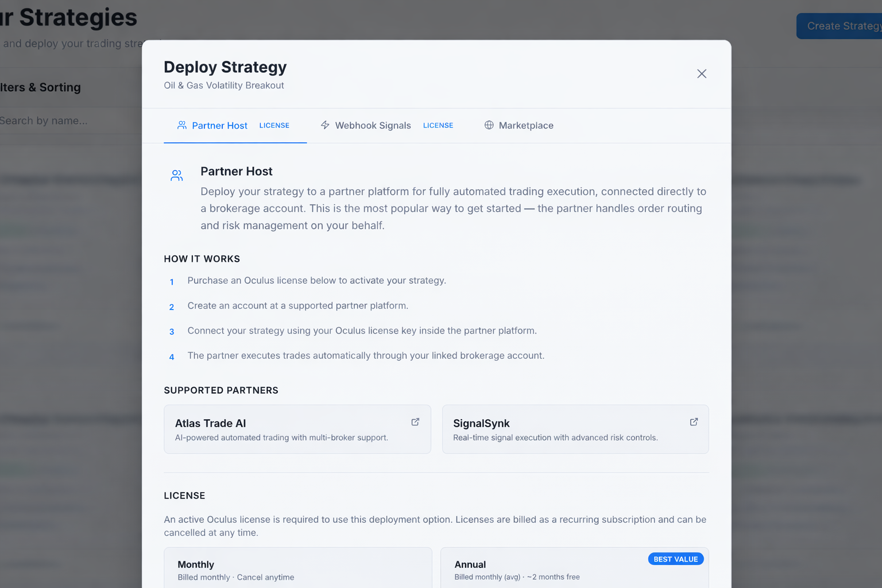Image resolution: width=882 pixels, height=588 pixels.
Task: Choose the Monthly license plan
Action: [x=297, y=568]
